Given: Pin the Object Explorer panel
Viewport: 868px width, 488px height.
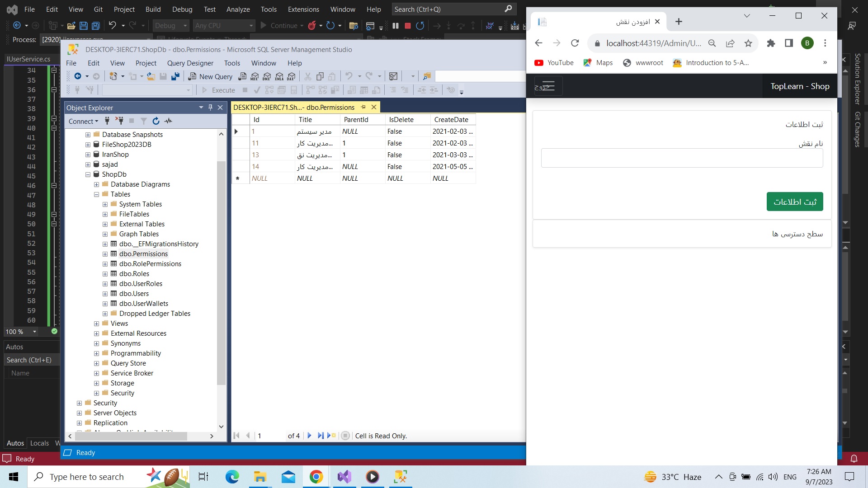Looking at the screenshot, I should [210, 108].
